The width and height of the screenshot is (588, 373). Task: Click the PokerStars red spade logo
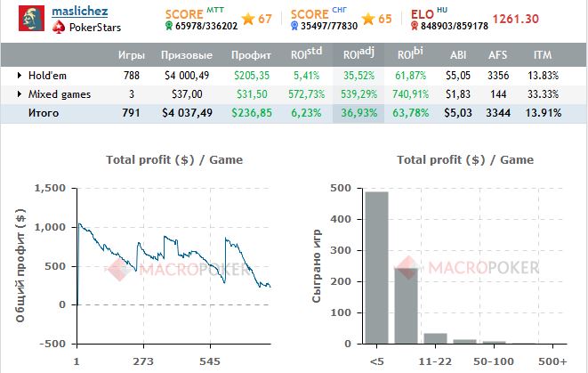(59, 28)
